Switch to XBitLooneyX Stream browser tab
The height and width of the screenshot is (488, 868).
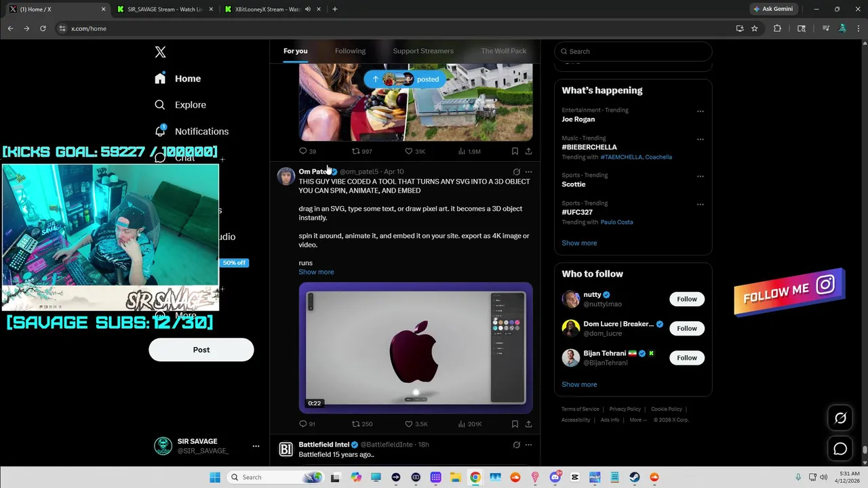tap(271, 9)
